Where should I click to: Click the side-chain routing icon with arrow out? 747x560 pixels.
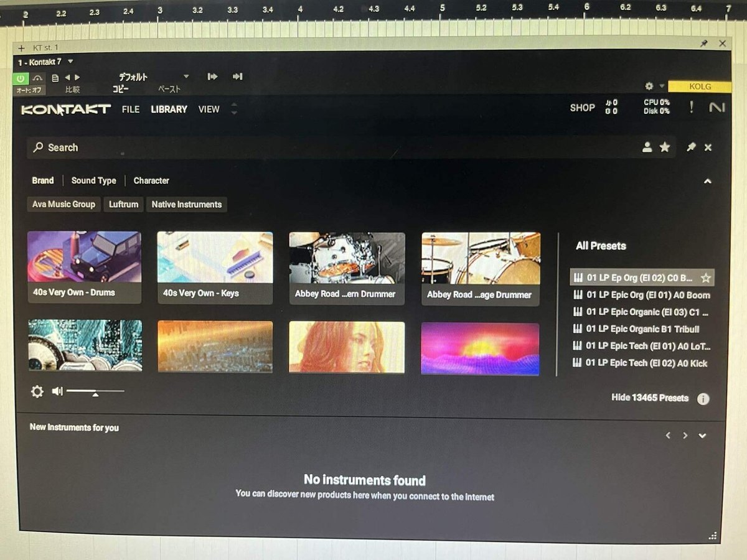[x=212, y=77]
